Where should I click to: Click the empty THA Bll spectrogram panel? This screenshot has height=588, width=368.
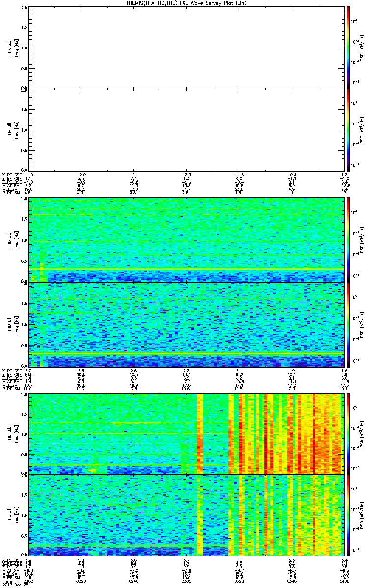(186, 130)
